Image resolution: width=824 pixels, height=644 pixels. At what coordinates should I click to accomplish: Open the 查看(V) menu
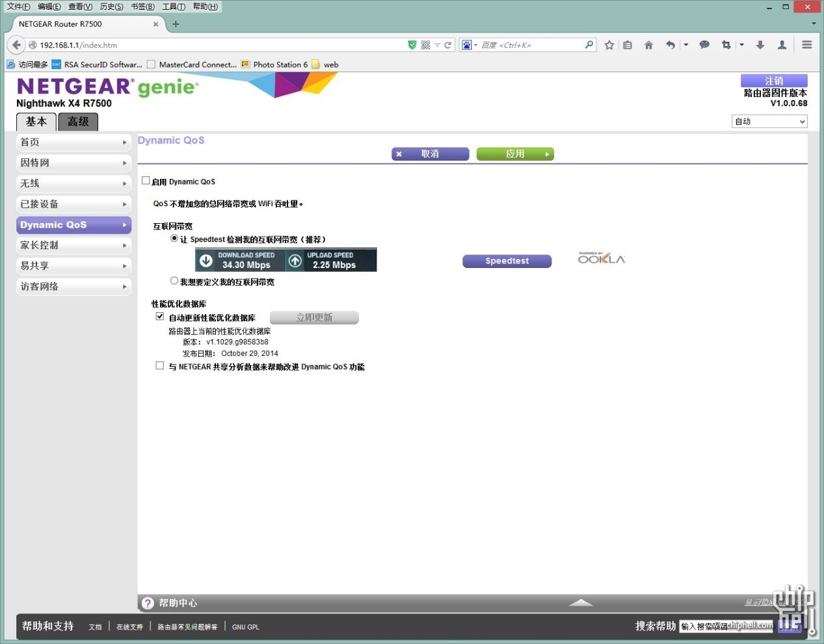(x=81, y=7)
